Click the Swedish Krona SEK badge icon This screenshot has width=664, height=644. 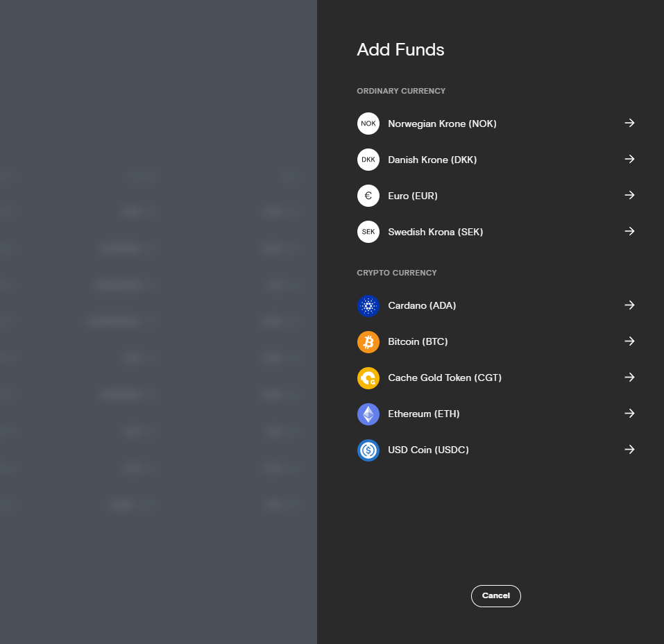point(368,232)
